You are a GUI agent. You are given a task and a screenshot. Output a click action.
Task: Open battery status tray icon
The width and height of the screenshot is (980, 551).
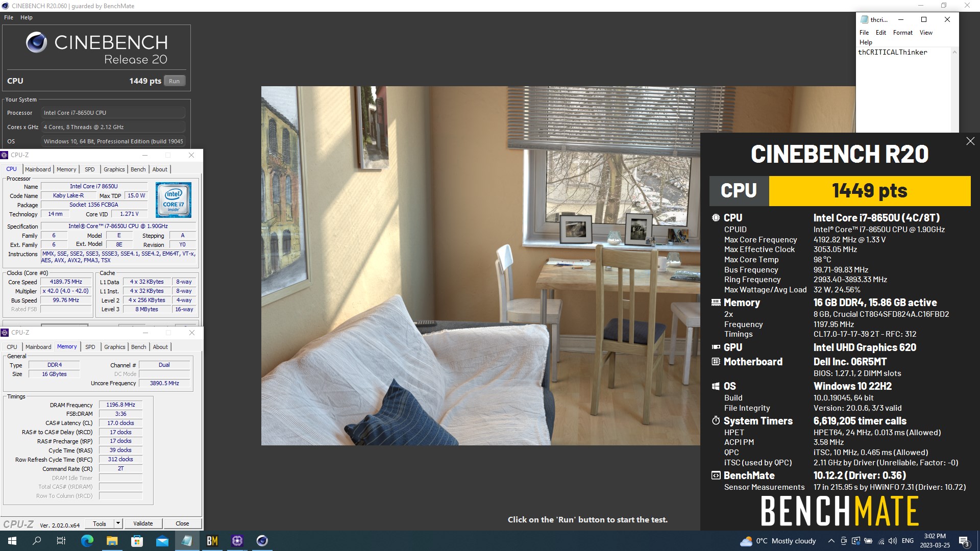pyautogui.click(x=868, y=541)
